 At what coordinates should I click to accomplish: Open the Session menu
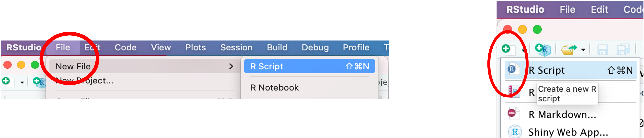(236, 48)
